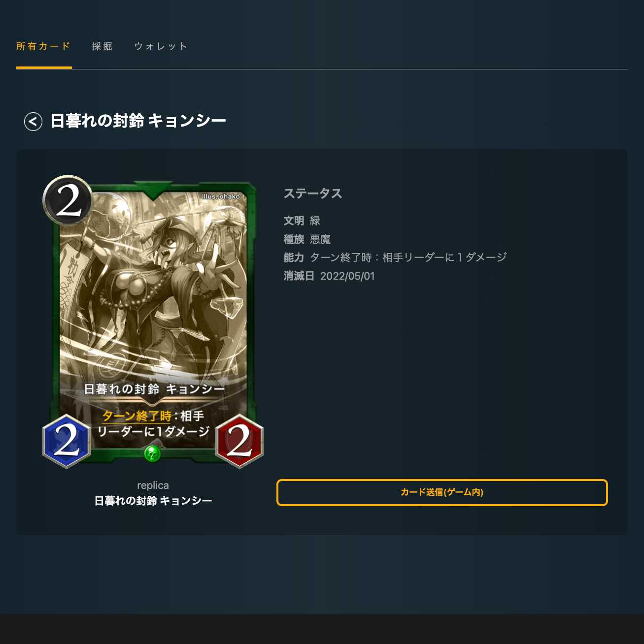The image size is (644, 644).
Task: Click the 種族 悪魔 status row
Action: coord(307,239)
